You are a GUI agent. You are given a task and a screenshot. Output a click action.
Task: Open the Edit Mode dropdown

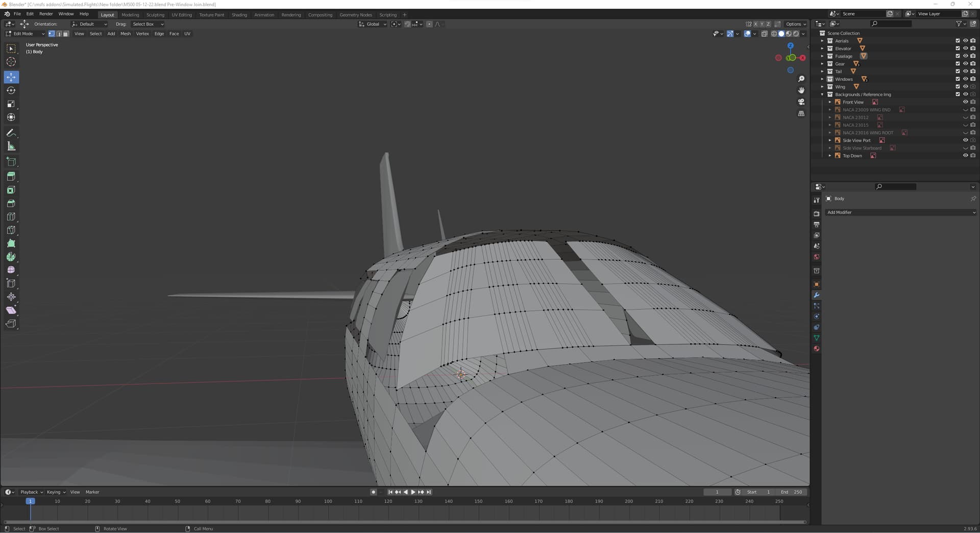coord(25,34)
